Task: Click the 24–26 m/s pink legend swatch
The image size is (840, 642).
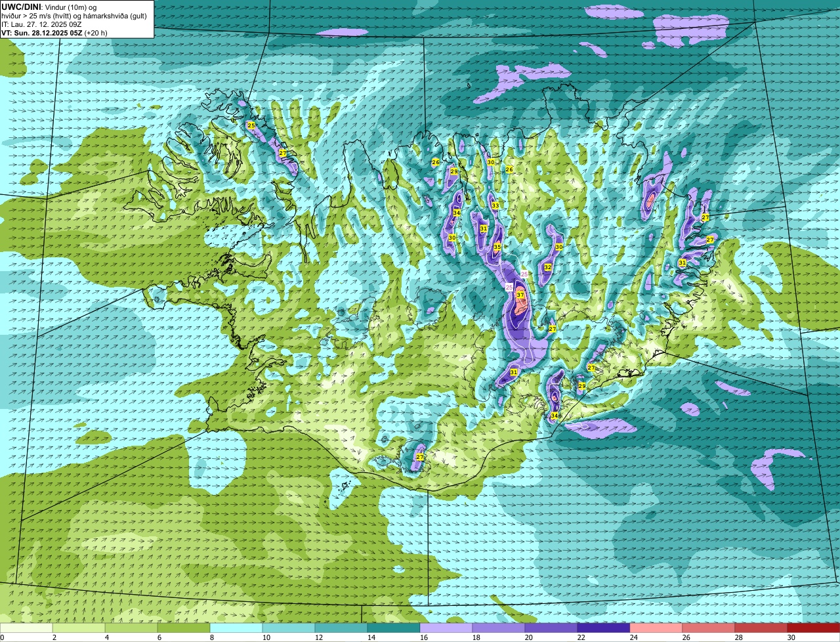Action: click(656, 628)
